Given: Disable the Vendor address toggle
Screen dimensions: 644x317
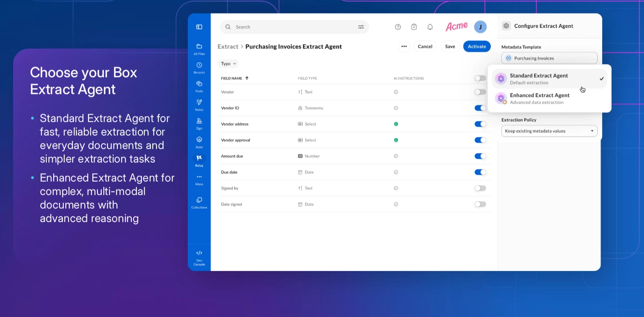Looking at the screenshot, I should click(480, 124).
